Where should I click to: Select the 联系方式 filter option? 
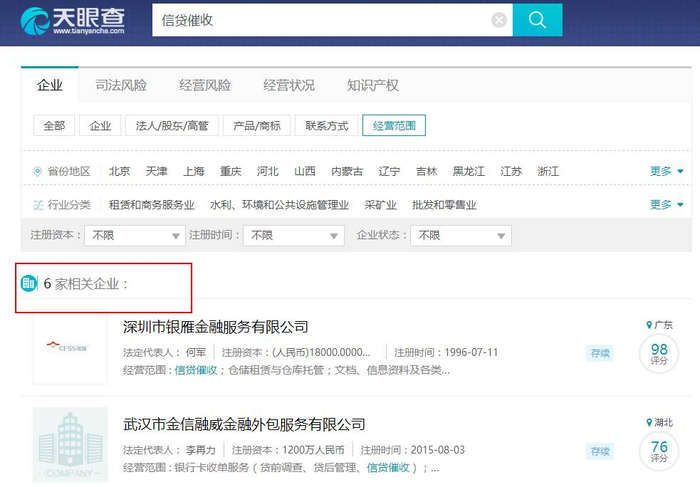[x=326, y=125]
